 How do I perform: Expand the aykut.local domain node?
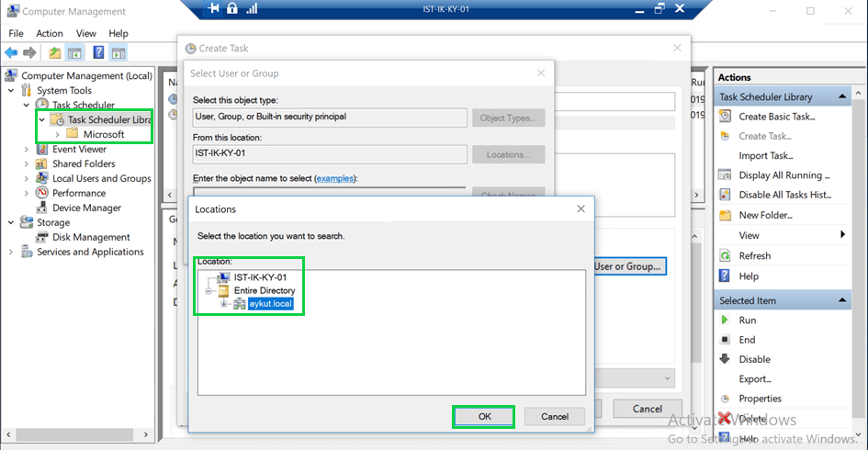pyautogui.click(x=222, y=304)
